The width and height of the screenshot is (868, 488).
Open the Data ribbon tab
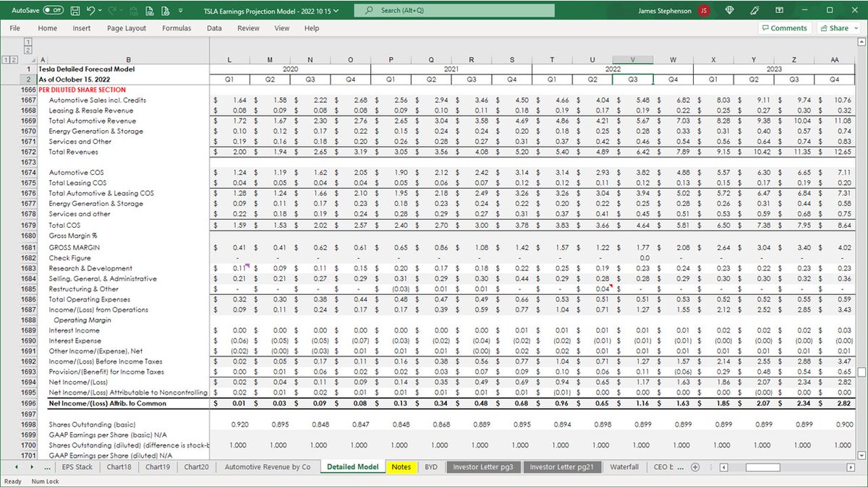point(214,28)
